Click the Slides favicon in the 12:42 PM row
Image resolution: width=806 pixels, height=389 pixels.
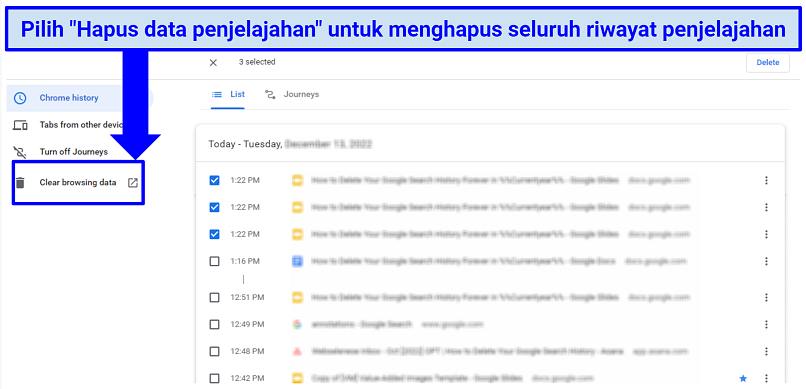point(297,378)
